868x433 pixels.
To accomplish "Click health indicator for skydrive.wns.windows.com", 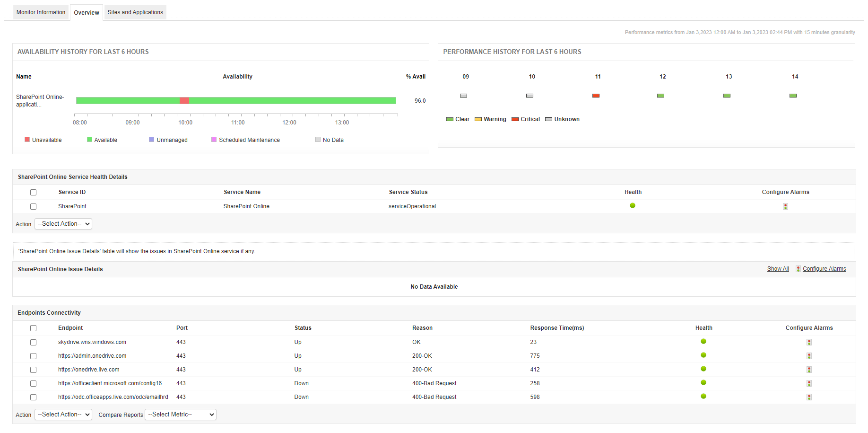I will point(703,341).
